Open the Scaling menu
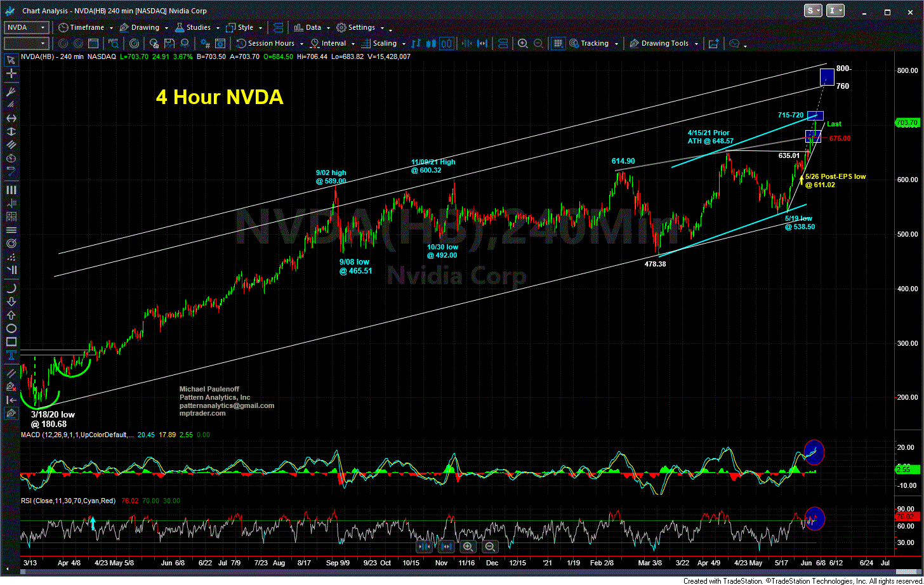The height and width of the screenshot is (585, 924). [x=383, y=43]
